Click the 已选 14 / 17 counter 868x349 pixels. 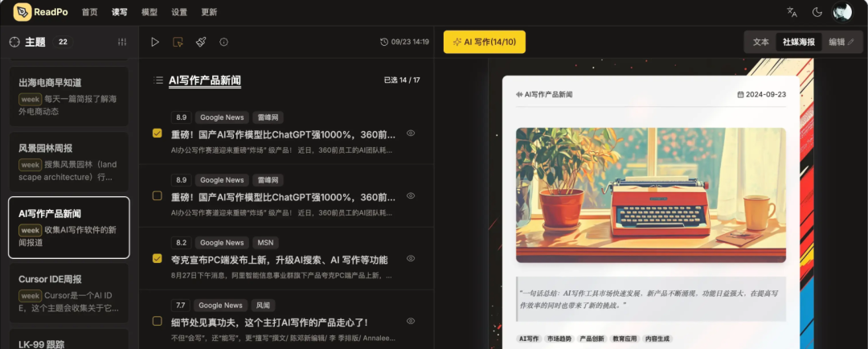[402, 80]
